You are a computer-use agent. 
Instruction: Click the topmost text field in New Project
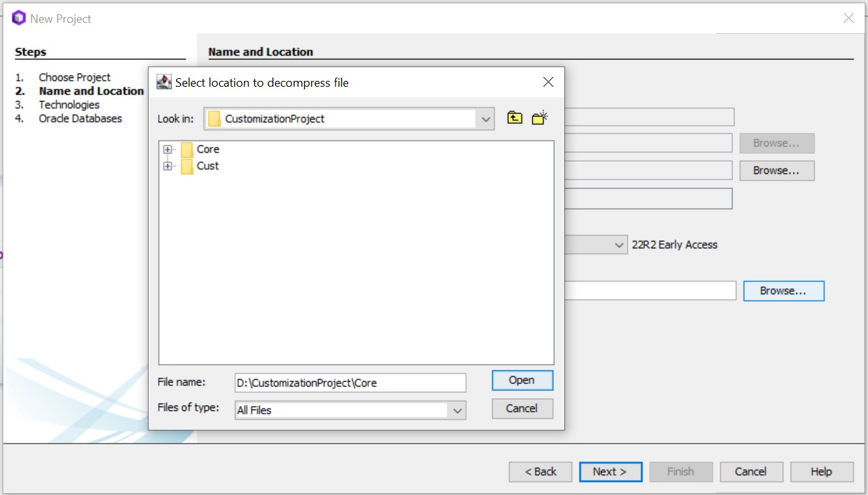pyautogui.click(x=649, y=117)
